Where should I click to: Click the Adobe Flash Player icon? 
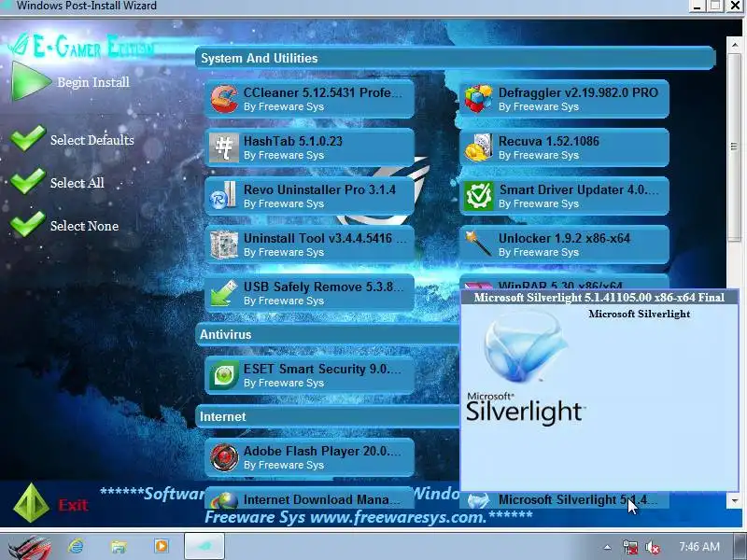pyautogui.click(x=224, y=457)
